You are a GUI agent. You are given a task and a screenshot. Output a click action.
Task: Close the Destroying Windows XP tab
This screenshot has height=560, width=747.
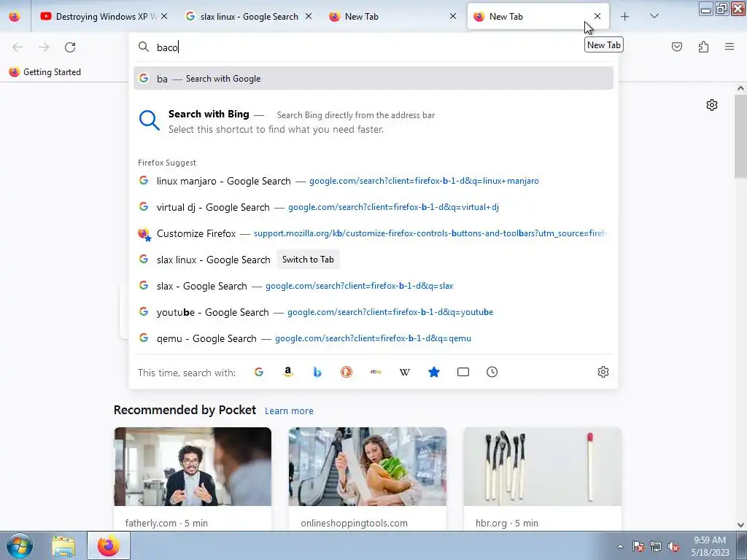(x=164, y=16)
